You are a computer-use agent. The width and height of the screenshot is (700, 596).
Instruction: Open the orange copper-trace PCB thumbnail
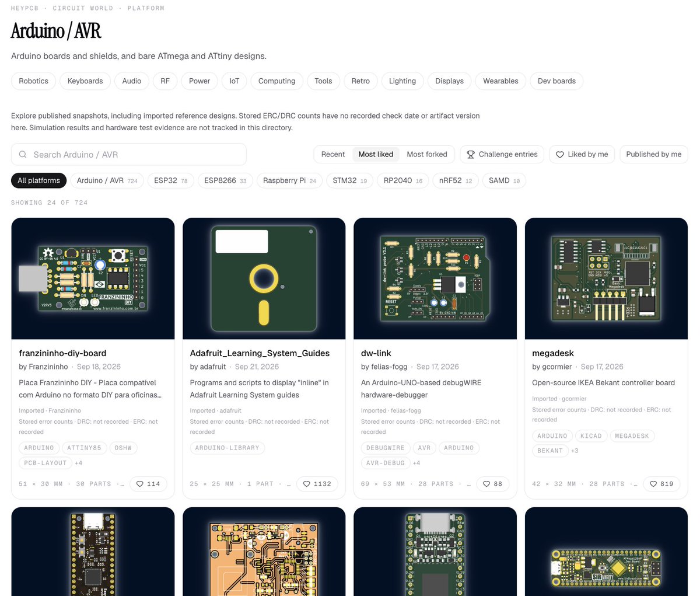tap(264, 552)
